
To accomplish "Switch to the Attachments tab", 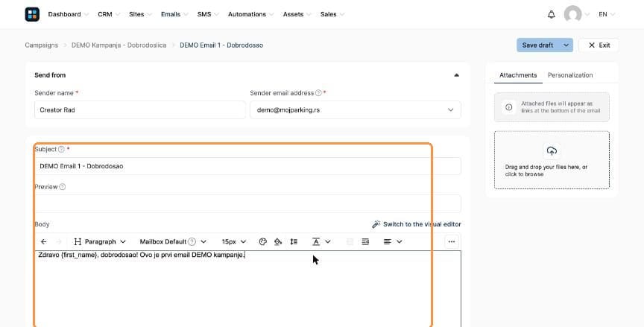I will pos(518,75).
